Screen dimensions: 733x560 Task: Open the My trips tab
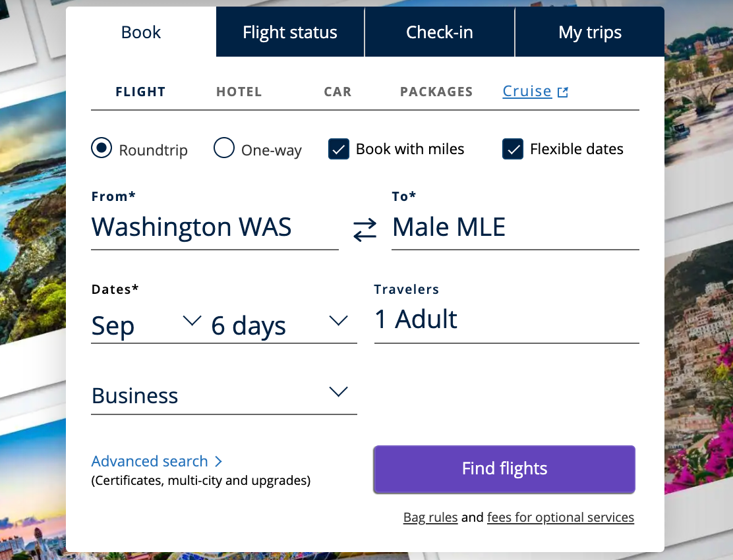589,32
